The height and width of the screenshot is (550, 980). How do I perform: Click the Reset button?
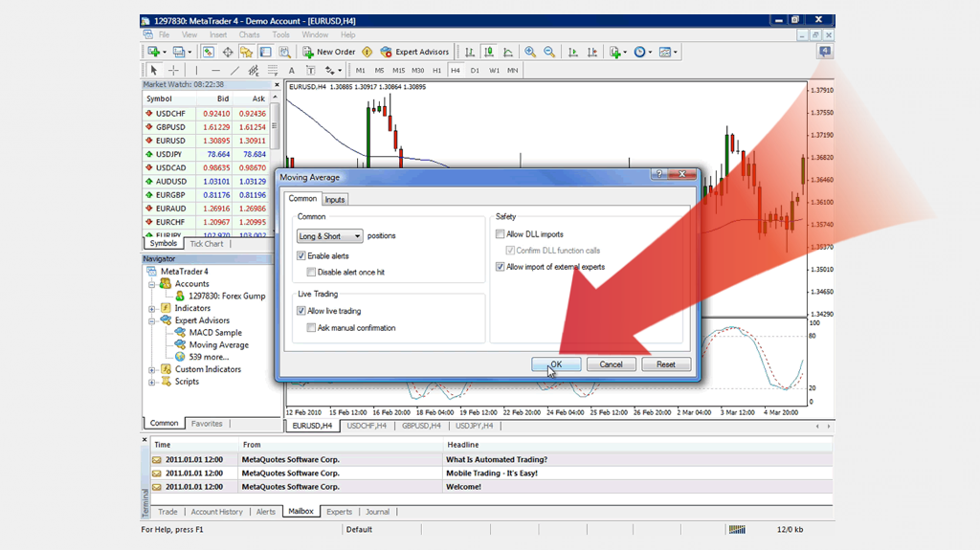(665, 364)
